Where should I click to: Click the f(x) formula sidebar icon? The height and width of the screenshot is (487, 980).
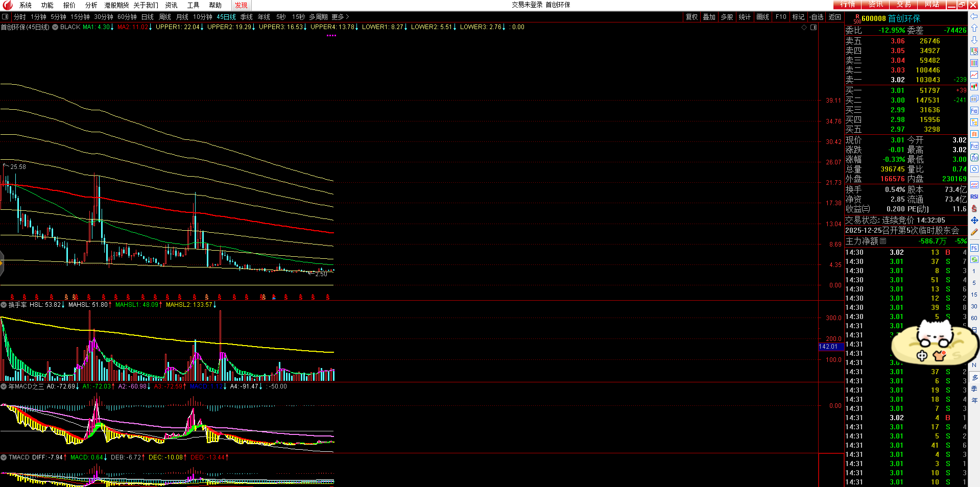(x=974, y=158)
